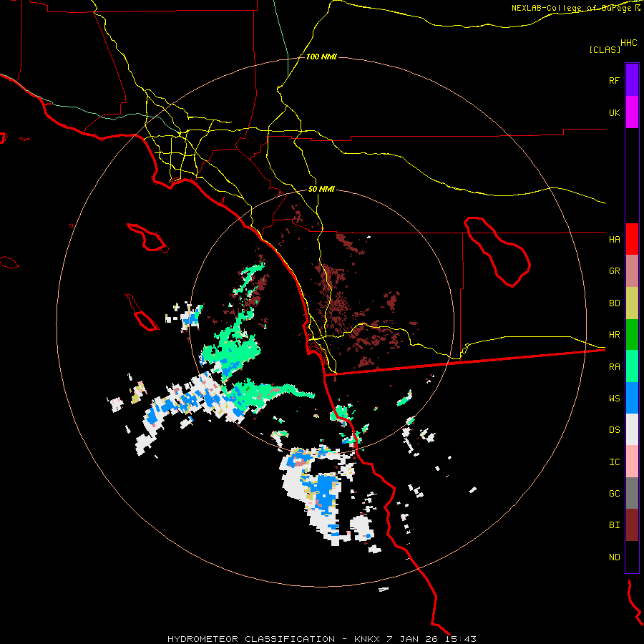Click the RF legend label
644x644 pixels.
tap(614, 80)
